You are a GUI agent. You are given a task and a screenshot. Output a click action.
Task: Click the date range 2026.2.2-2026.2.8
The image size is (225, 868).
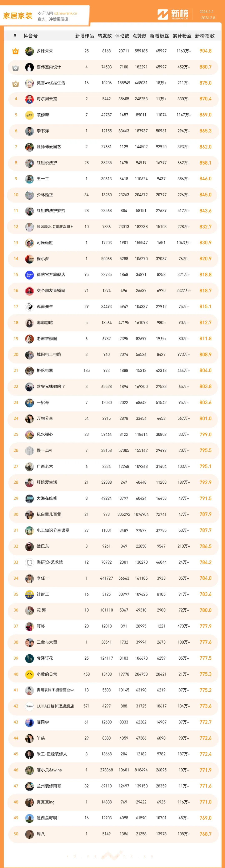[207, 15]
